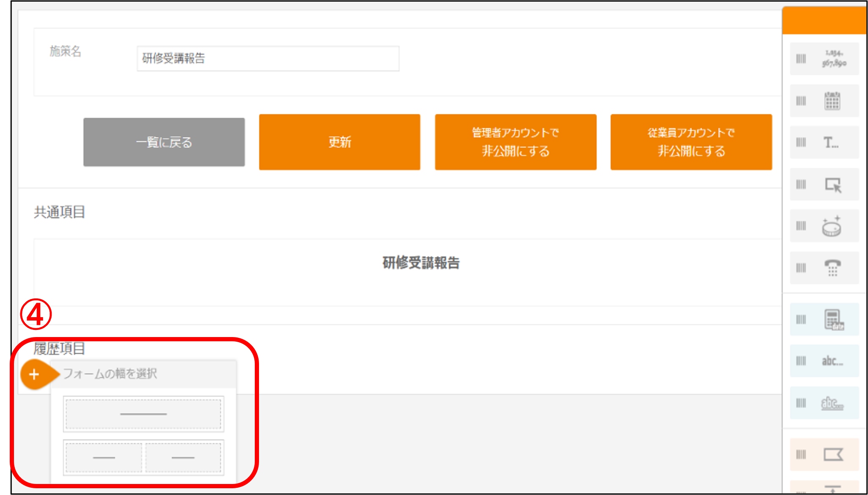This screenshot has width=868, height=495.
Task: Select the telephone number field icon
Action: (x=832, y=268)
